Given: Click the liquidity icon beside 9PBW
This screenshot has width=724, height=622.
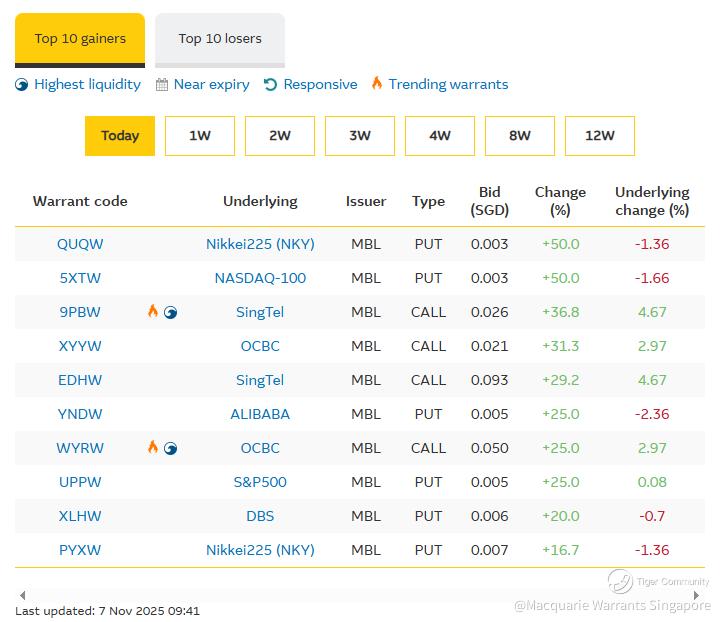Looking at the screenshot, I should 170,312.
